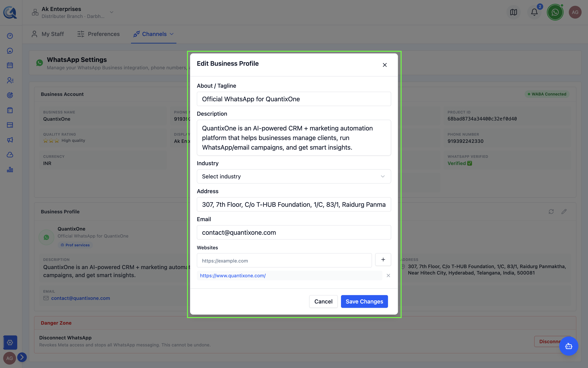Open the bar chart reports icon in sidebar
The width and height of the screenshot is (588, 368).
coord(10,170)
